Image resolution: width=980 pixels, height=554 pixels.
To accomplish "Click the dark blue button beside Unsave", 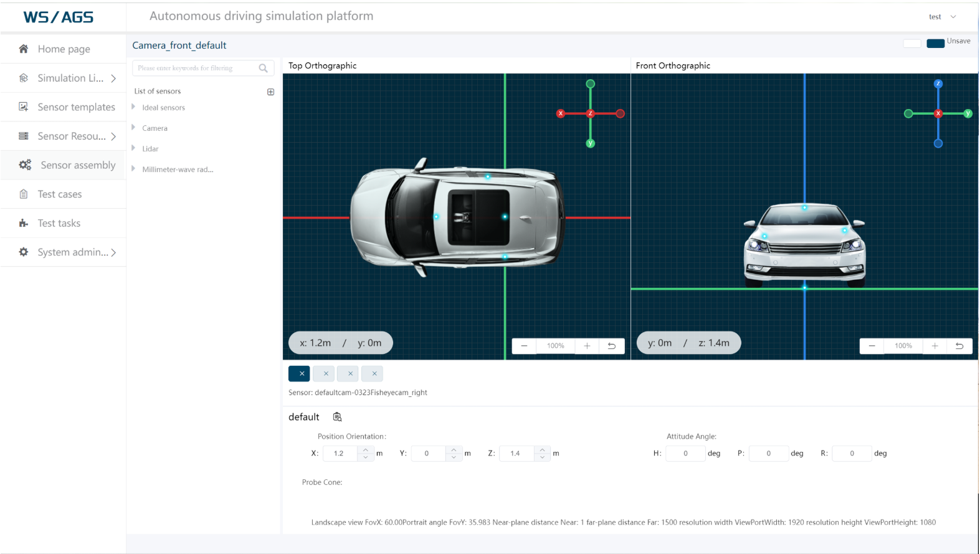I will click(935, 44).
